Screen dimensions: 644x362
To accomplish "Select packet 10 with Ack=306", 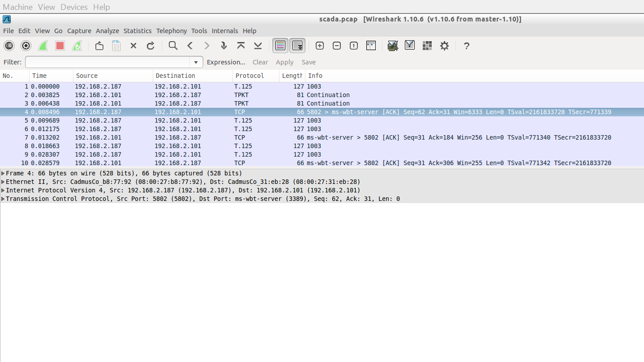I will [x=322, y=163].
